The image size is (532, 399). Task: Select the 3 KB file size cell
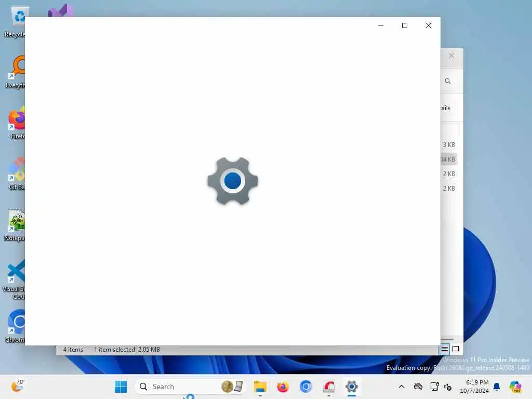[448, 145]
